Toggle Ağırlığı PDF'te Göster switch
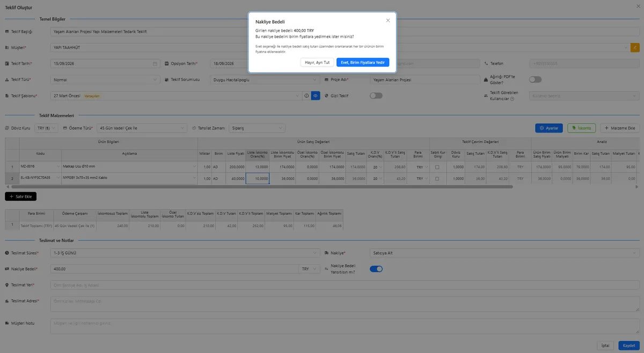The width and height of the screenshot is (644, 353). [535, 80]
